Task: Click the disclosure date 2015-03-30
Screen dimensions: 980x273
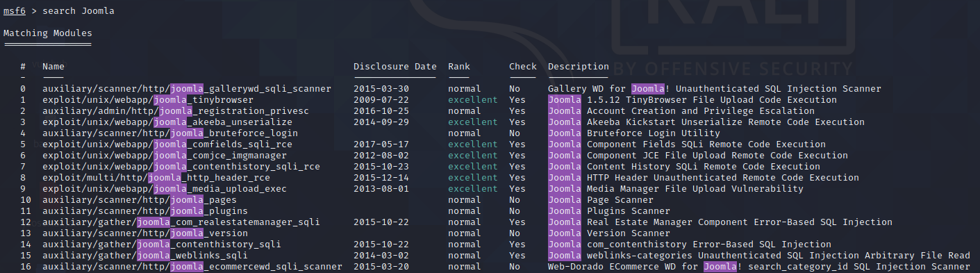Action: 381,89
